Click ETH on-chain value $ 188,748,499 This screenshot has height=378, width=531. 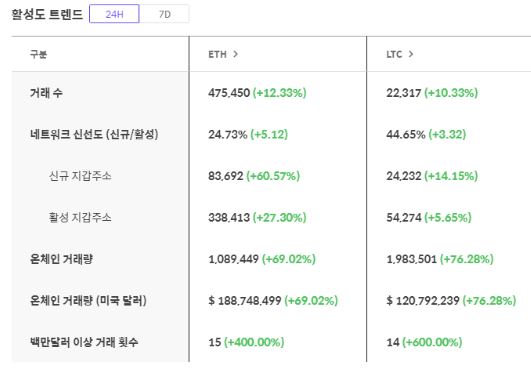pos(245,300)
